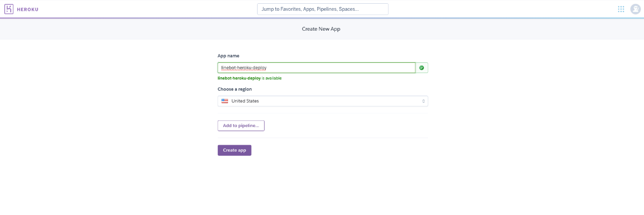
Task: Click the HEROKU wordmark text
Action: pos(27,9)
